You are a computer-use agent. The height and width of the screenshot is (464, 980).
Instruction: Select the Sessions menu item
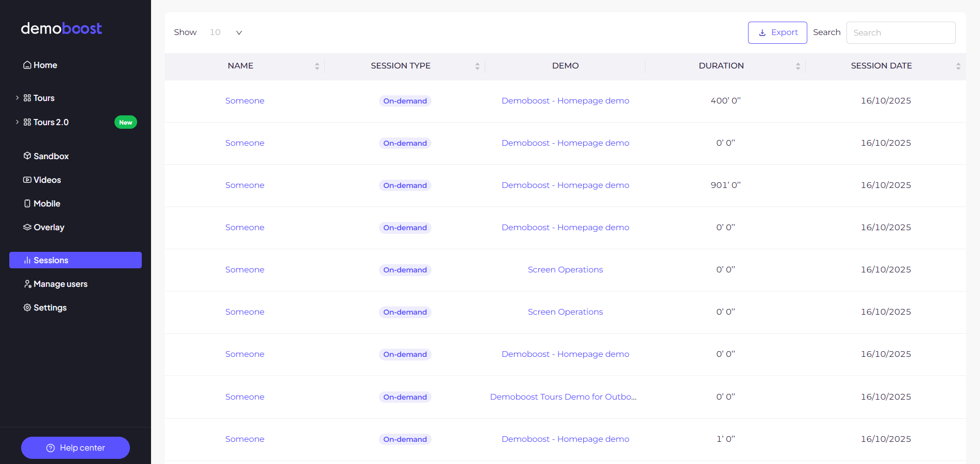coord(75,260)
